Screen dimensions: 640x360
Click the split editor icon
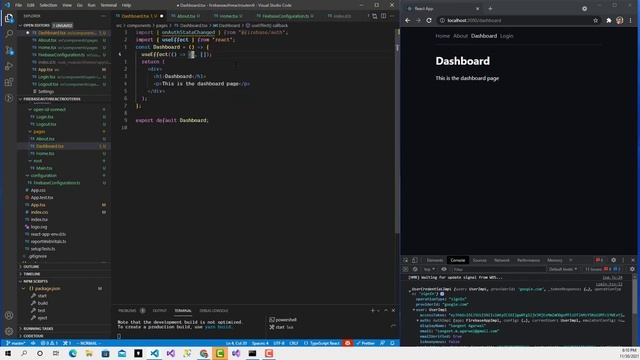pyautogui.click(x=384, y=16)
